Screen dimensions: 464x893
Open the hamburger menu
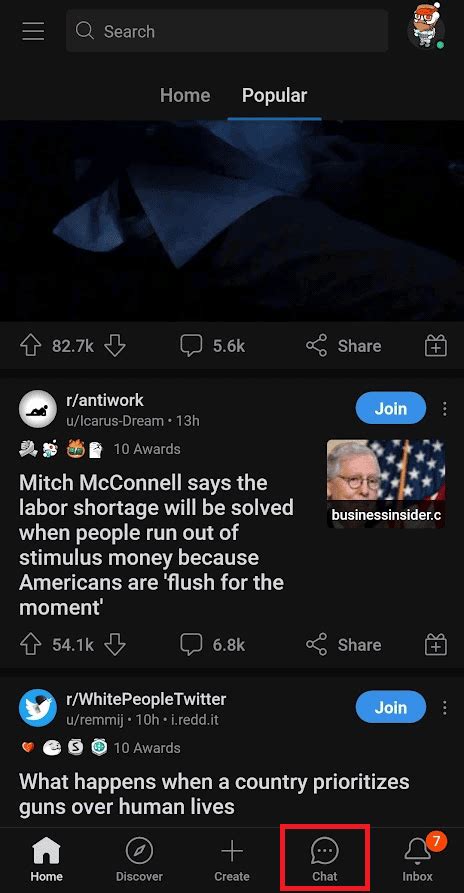pyautogui.click(x=33, y=31)
